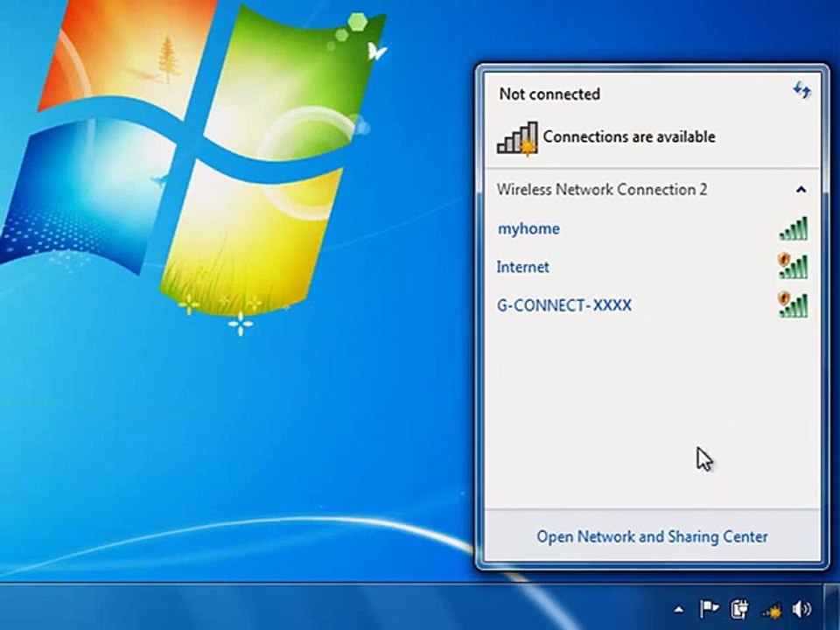Show hidden system tray icons

point(679,609)
